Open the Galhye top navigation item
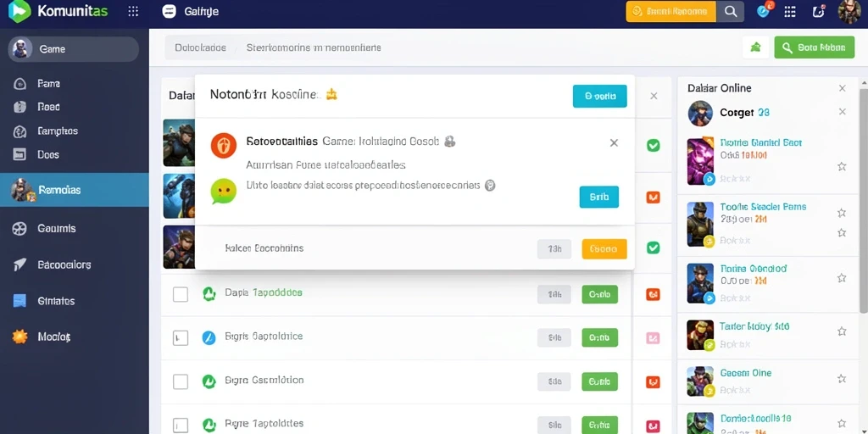Image resolution: width=868 pixels, height=434 pixels. tap(201, 12)
